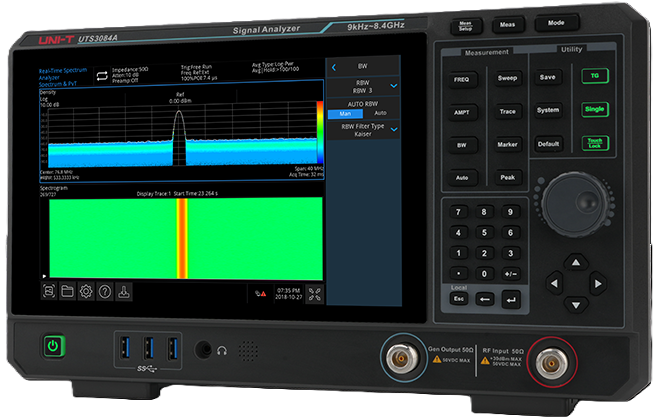The image size is (656, 420).
Task: Tap the Gen Output 50Ω connector
Action: pyautogui.click(x=402, y=358)
